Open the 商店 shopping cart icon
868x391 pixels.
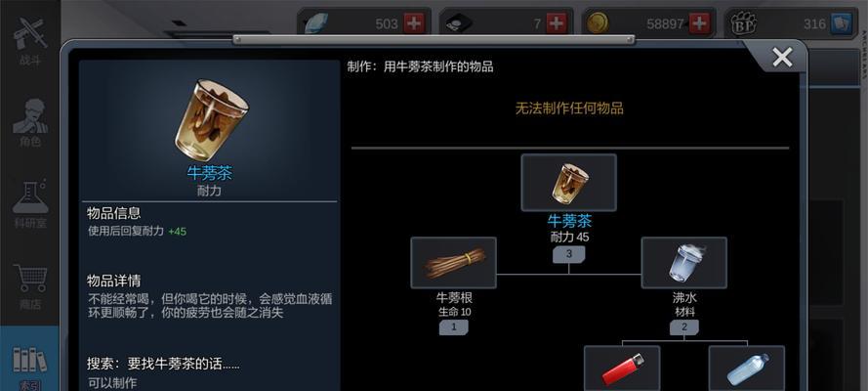[30, 285]
